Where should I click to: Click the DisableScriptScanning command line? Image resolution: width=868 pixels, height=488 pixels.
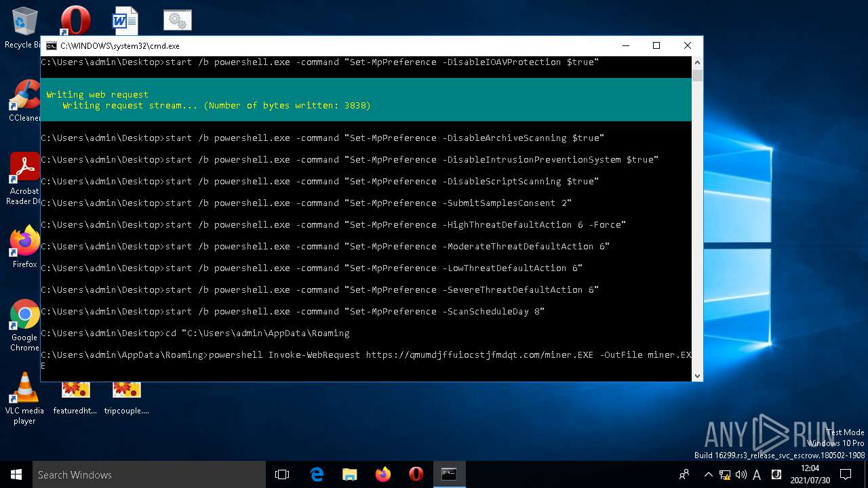coord(320,182)
